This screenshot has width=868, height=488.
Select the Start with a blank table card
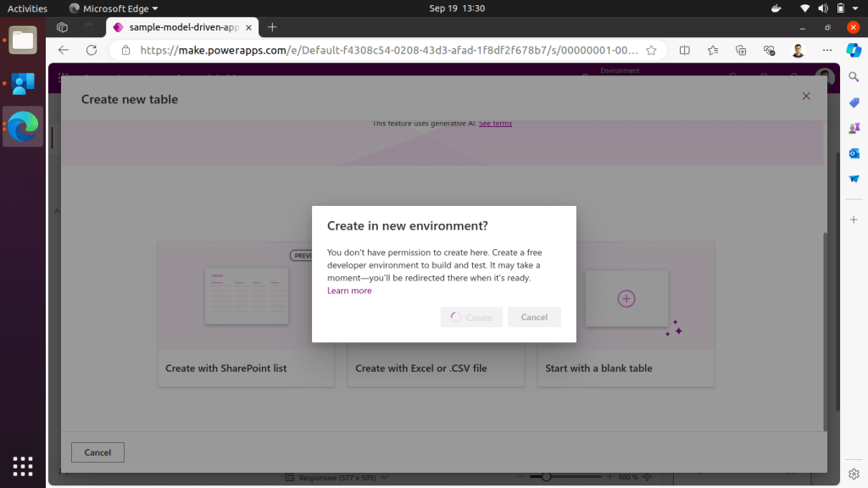point(626,313)
